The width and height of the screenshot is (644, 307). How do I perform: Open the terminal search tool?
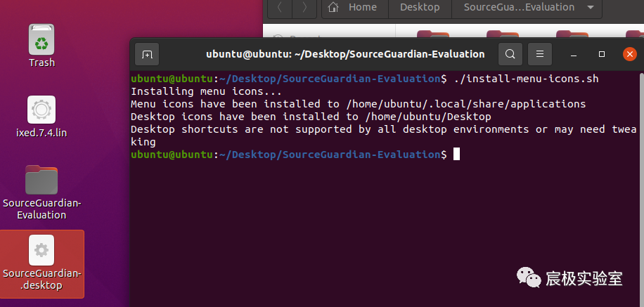(x=510, y=54)
